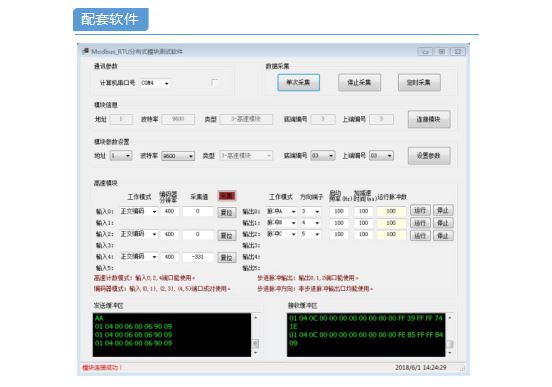Image resolution: width=552 pixels, height=387 pixels.
Task: Click the 运行 button for 输出1
Action: click(420, 223)
